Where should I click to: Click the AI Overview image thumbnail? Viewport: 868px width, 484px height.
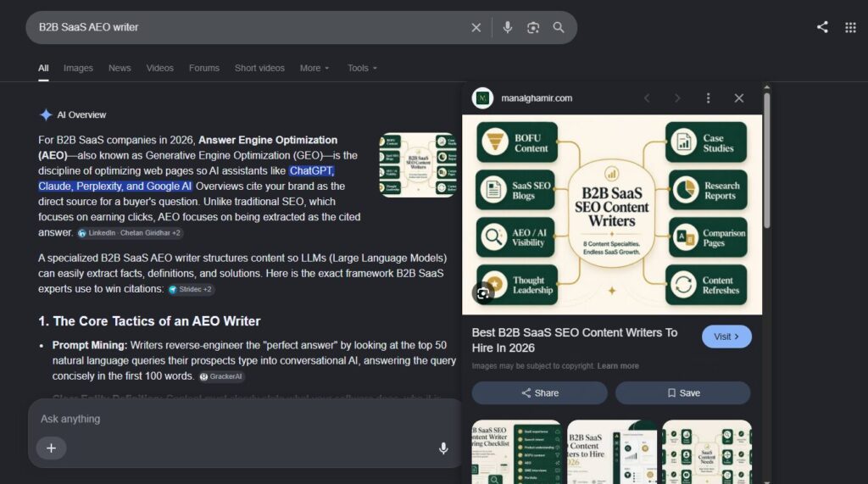coord(418,164)
